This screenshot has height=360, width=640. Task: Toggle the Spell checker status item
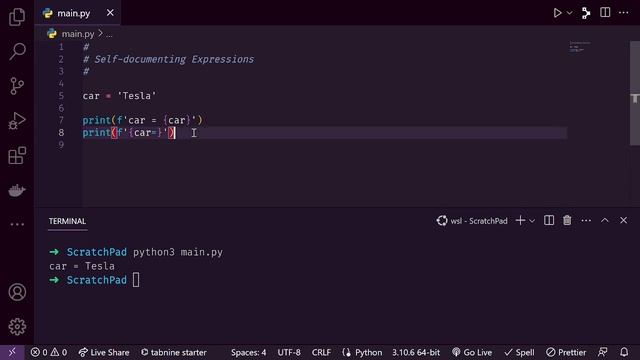point(519,352)
